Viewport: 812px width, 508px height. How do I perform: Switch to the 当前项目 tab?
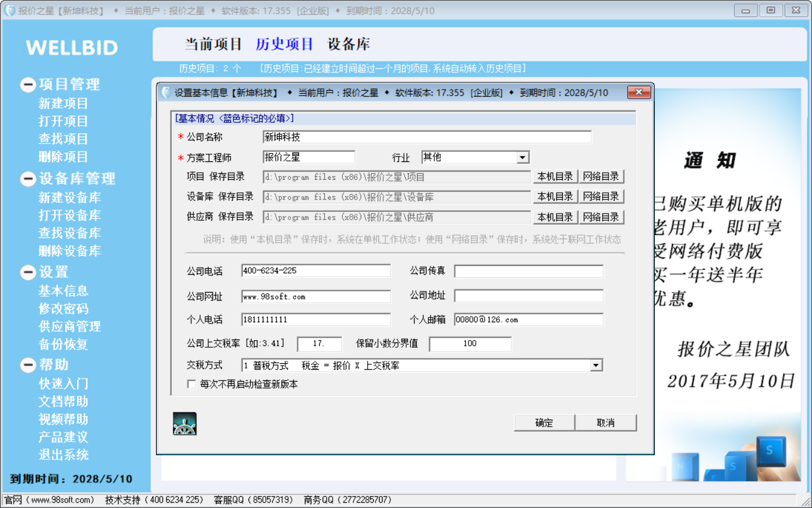click(214, 44)
